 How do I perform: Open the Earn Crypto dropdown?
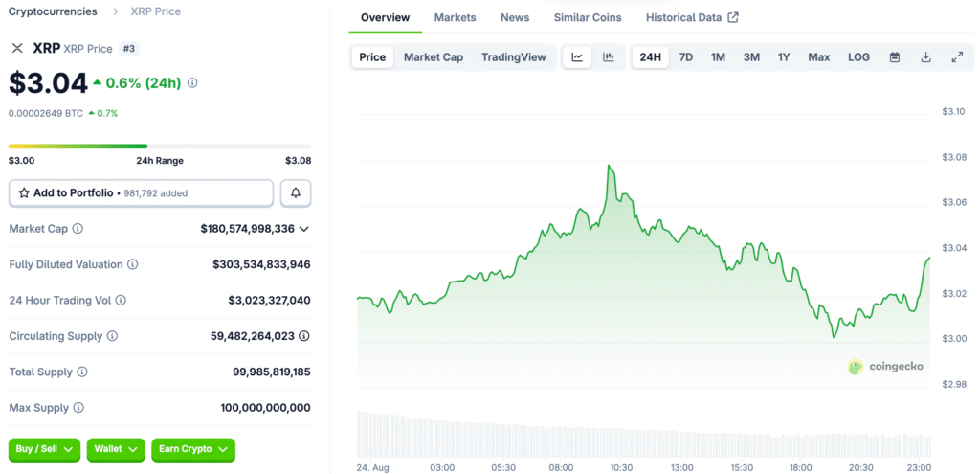pos(193,449)
